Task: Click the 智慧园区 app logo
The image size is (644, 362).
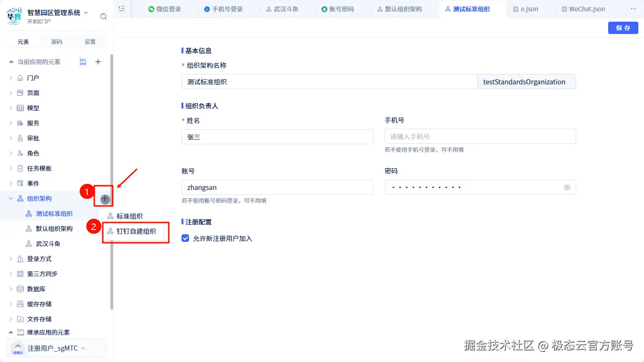Action: (14, 16)
